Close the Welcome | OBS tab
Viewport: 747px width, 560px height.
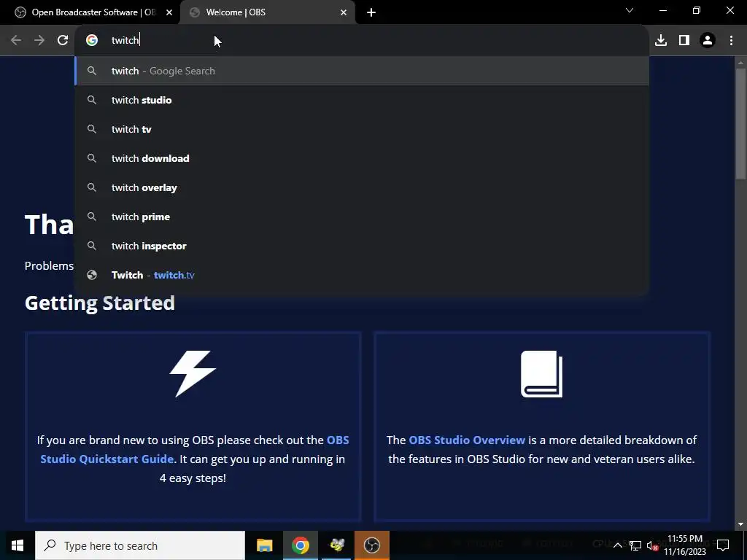pos(344,12)
